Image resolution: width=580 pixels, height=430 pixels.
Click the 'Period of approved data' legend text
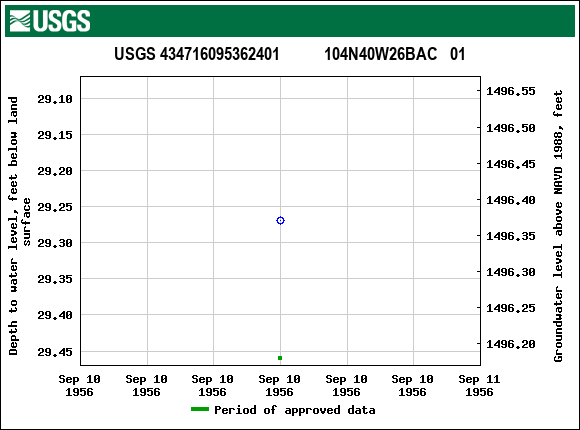295,410
